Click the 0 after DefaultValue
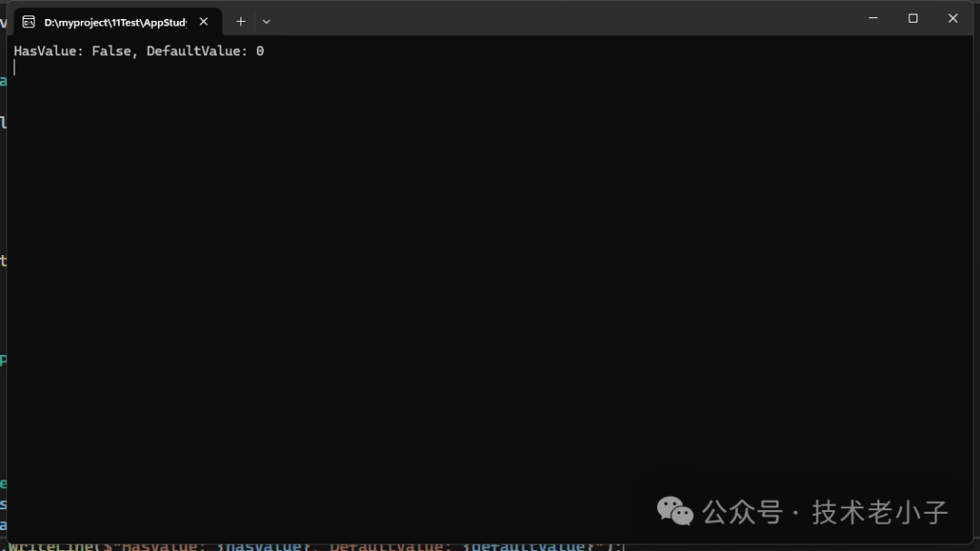This screenshot has height=551, width=980. [x=260, y=52]
